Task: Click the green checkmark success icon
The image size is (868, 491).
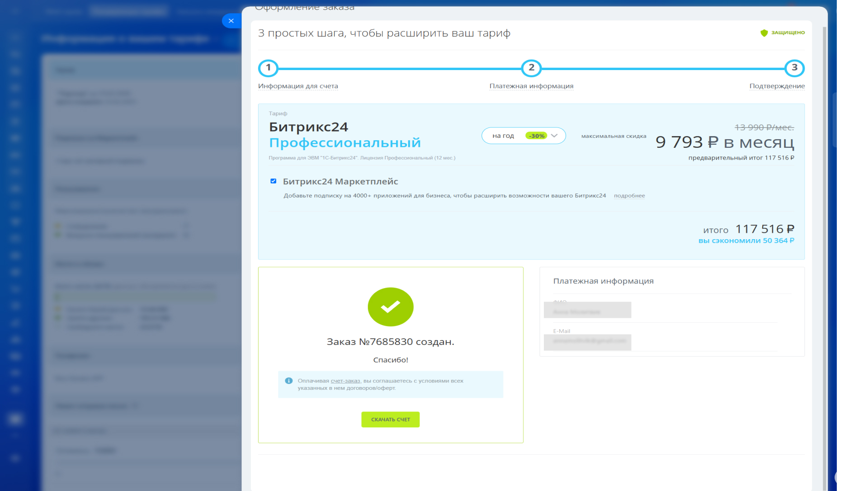Action: pos(391,307)
